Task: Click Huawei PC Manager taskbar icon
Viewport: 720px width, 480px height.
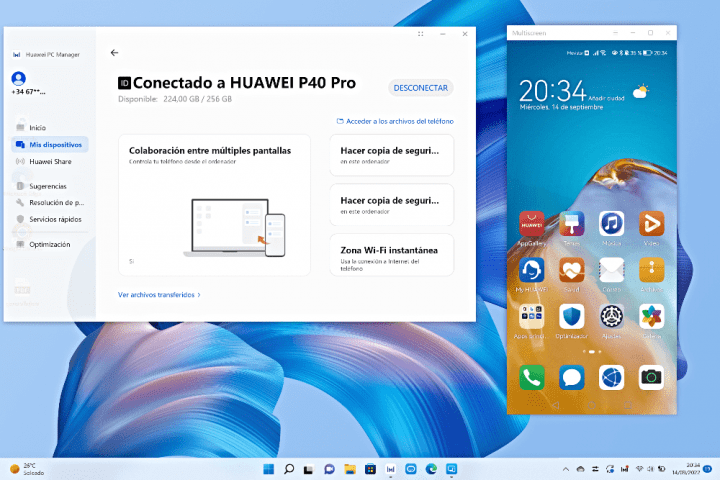Action: point(391,469)
